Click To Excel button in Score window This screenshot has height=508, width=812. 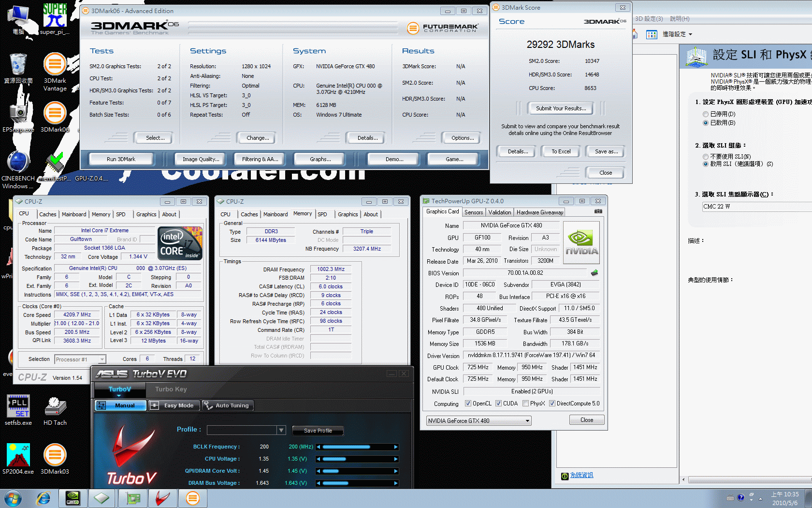coord(561,151)
